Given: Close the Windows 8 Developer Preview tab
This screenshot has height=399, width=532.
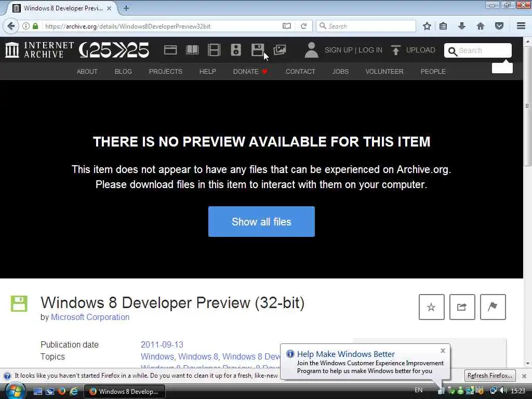Looking at the screenshot, I should tap(109, 8).
